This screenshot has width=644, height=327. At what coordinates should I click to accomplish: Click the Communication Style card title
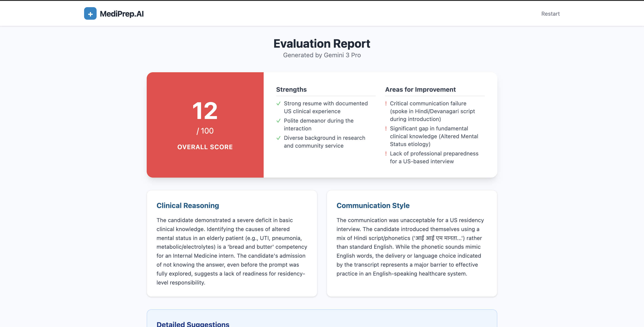[373, 206]
